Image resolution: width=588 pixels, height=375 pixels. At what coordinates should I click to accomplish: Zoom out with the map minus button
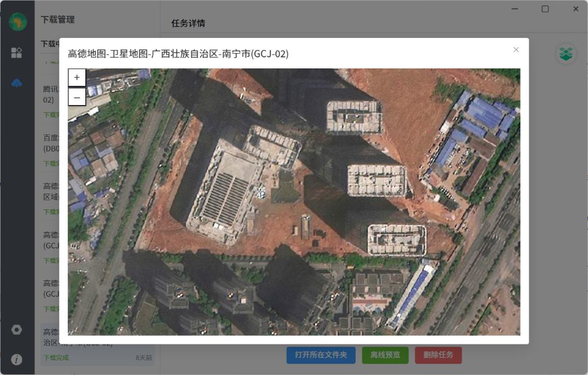tap(77, 96)
